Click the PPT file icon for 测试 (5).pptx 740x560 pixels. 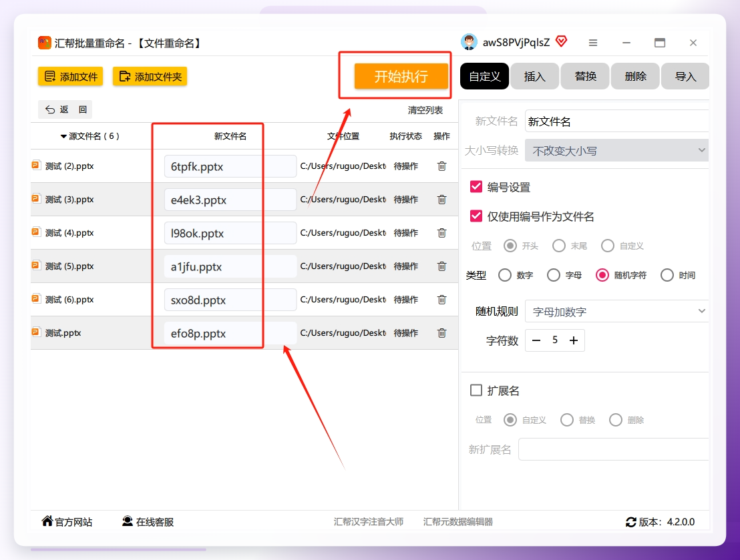36,265
